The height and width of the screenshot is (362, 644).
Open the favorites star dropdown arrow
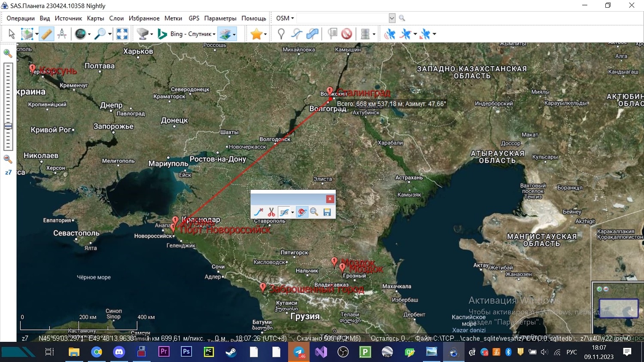[265, 34]
